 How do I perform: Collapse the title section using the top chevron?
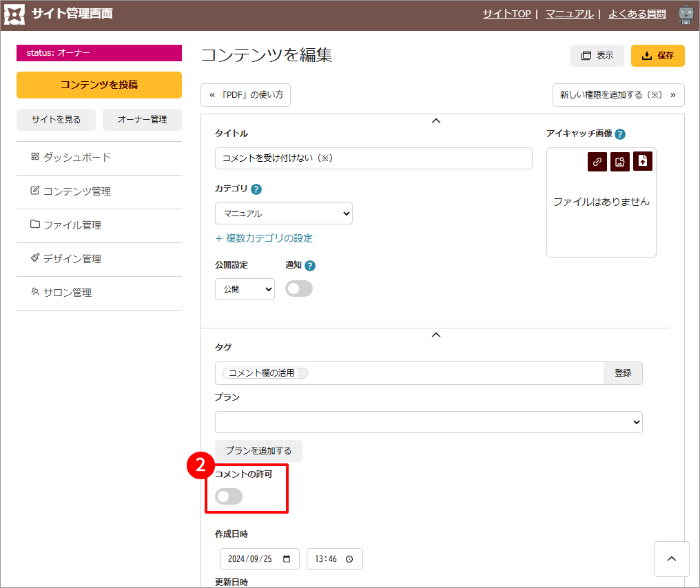(435, 121)
